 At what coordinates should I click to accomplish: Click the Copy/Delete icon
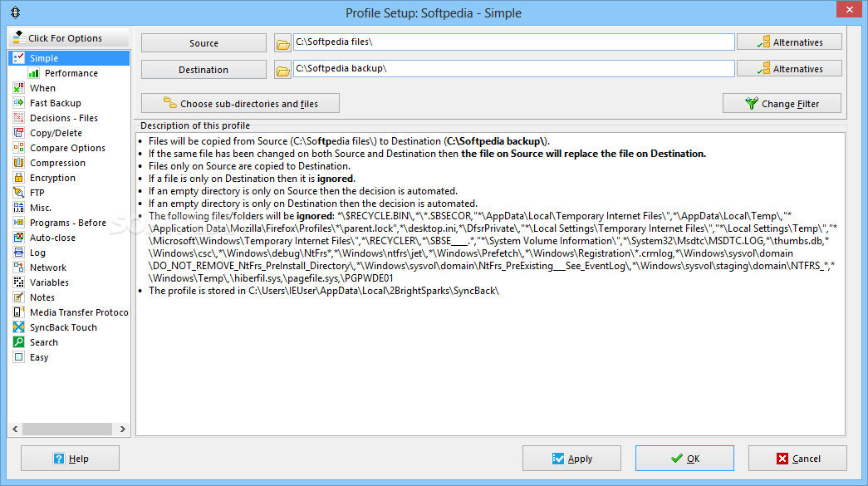[x=19, y=132]
